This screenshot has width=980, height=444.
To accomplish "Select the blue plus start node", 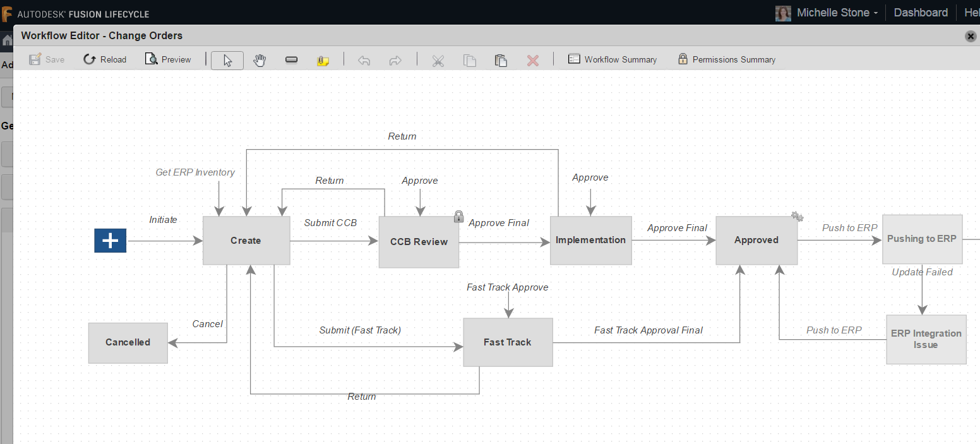I will [110, 240].
